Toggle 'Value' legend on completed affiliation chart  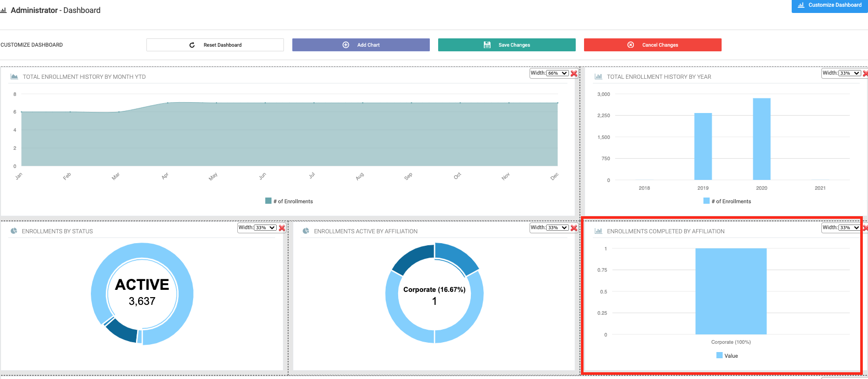coord(727,356)
